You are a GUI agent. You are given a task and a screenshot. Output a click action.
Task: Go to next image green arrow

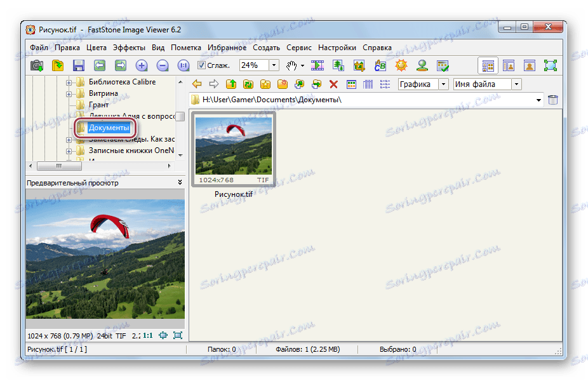pos(121,65)
